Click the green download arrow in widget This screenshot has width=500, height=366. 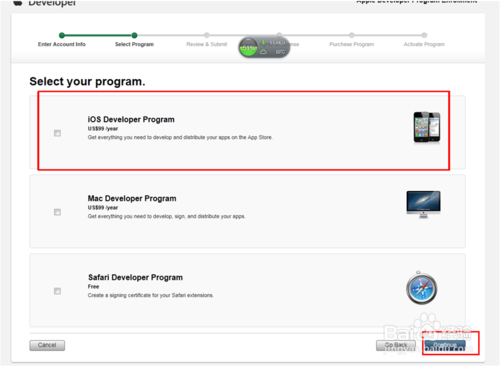263,43
